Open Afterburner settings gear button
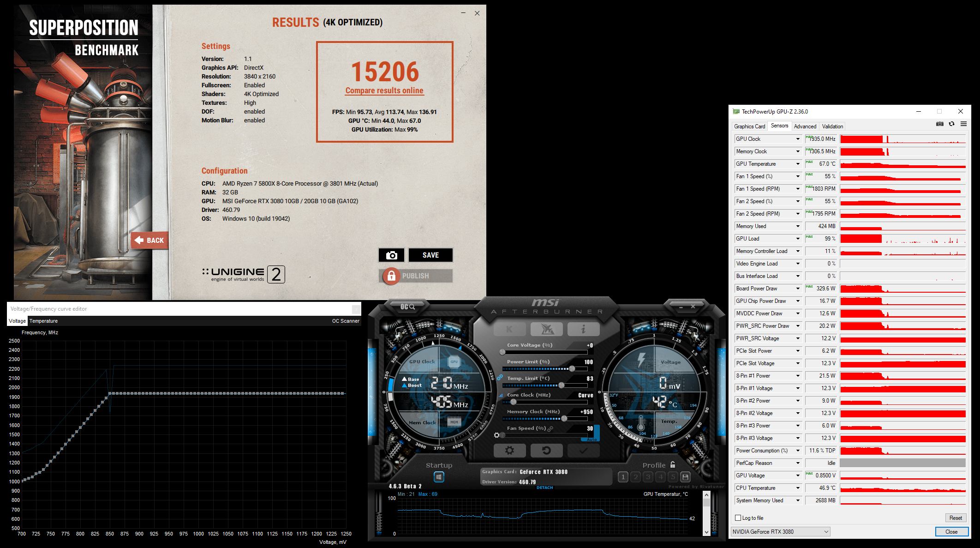 click(x=509, y=451)
